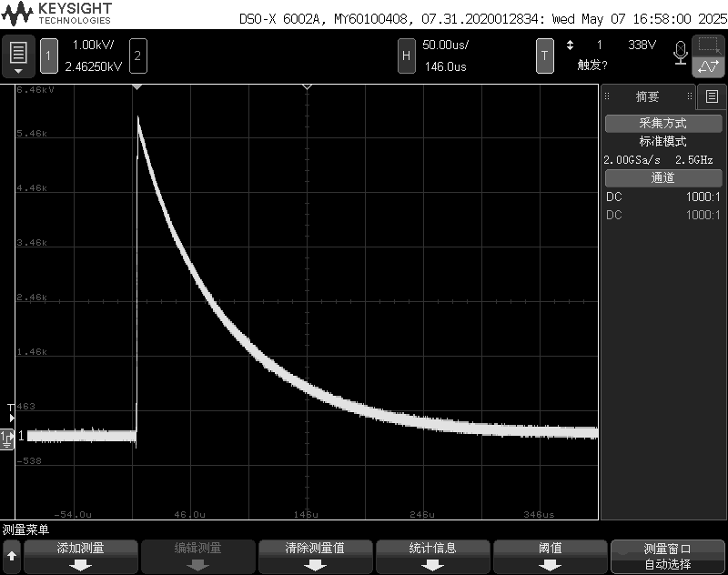The width and height of the screenshot is (728, 575).
Task: Open the 添加测量 add measurement menu
Action: [80, 557]
